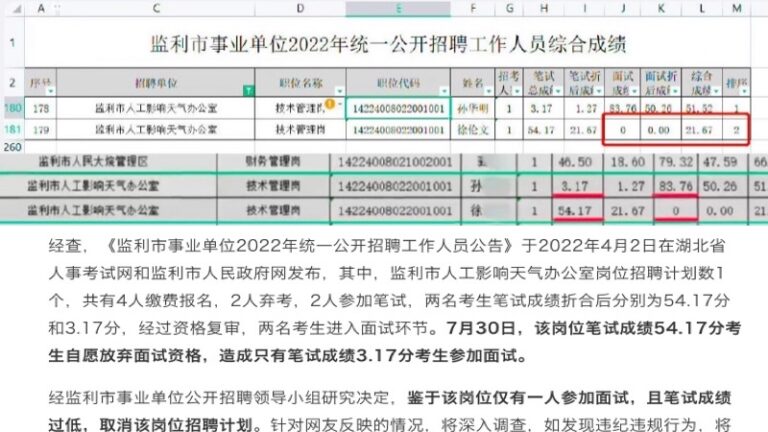Select column J header
Image resolution: width=768 pixels, height=432 pixels.
(623, 8)
